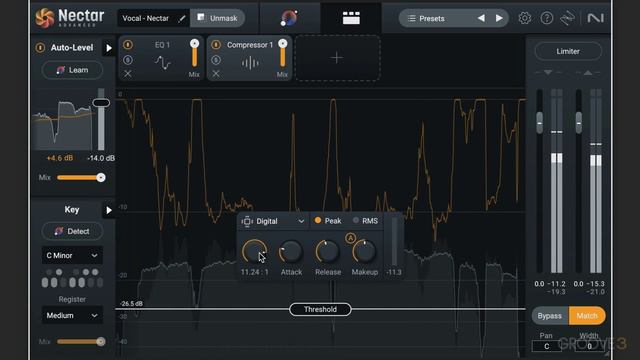Go to next preset arrow
The image size is (640, 360).
point(499,18)
